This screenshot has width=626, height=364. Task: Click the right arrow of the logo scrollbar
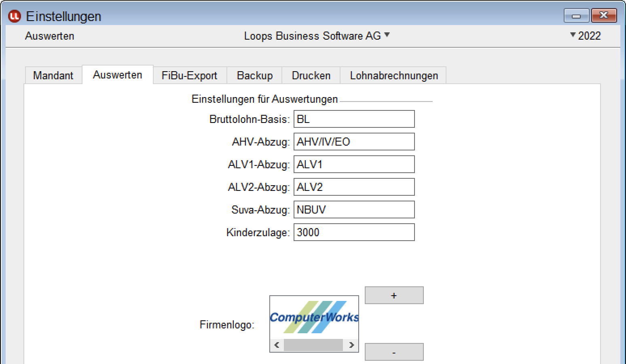[352, 345]
